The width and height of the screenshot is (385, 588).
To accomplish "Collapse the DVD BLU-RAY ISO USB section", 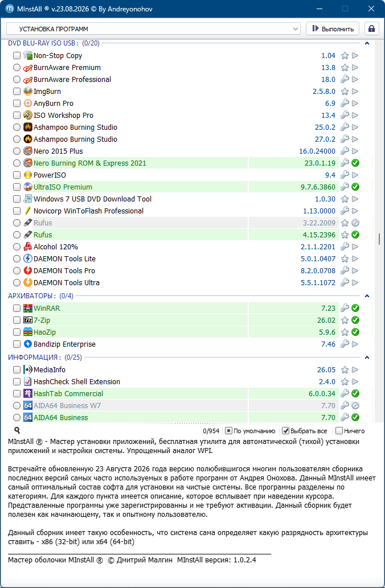I will [367, 43].
